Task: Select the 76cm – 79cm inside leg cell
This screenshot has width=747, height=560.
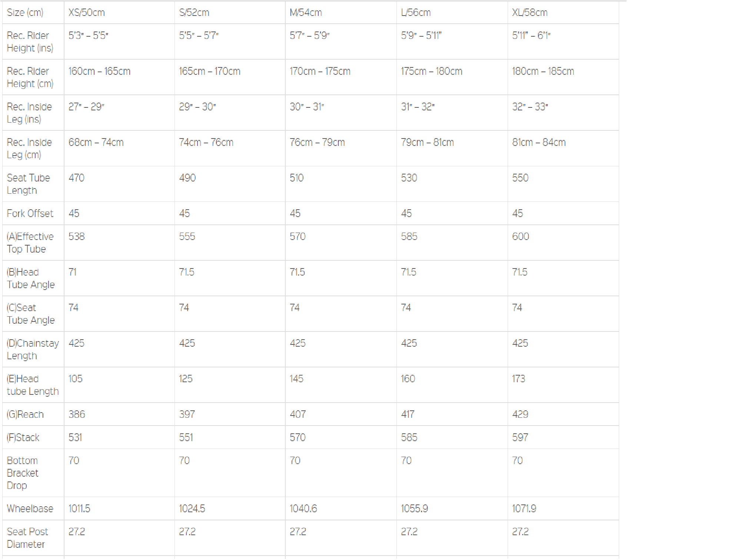Action: click(317, 142)
